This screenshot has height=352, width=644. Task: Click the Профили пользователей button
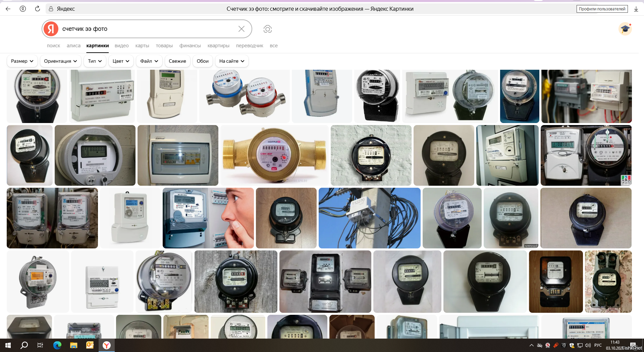[x=602, y=9]
